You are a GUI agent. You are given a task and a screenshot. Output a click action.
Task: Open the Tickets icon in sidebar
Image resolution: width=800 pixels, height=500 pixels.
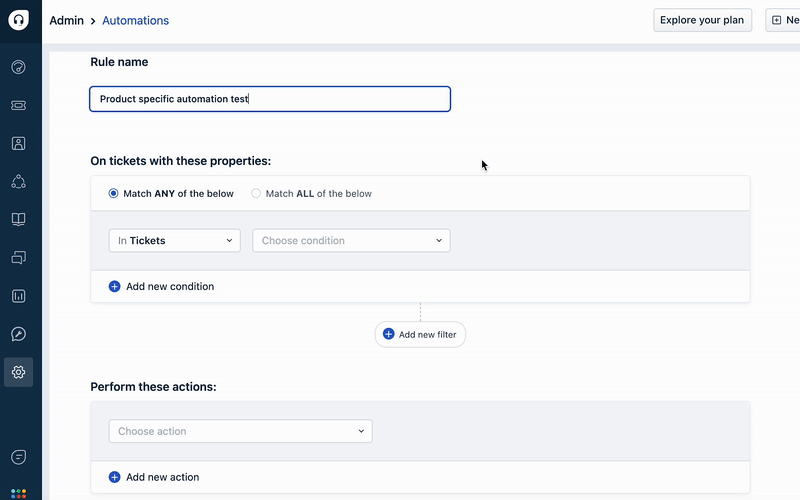(x=19, y=105)
